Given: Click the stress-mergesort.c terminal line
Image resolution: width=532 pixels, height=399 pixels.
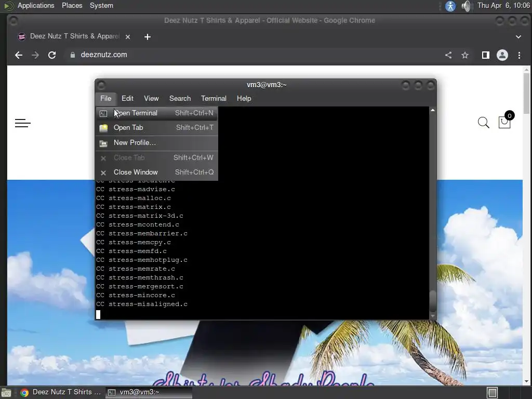Looking at the screenshot, I should pyautogui.click(x=140, y=286).
